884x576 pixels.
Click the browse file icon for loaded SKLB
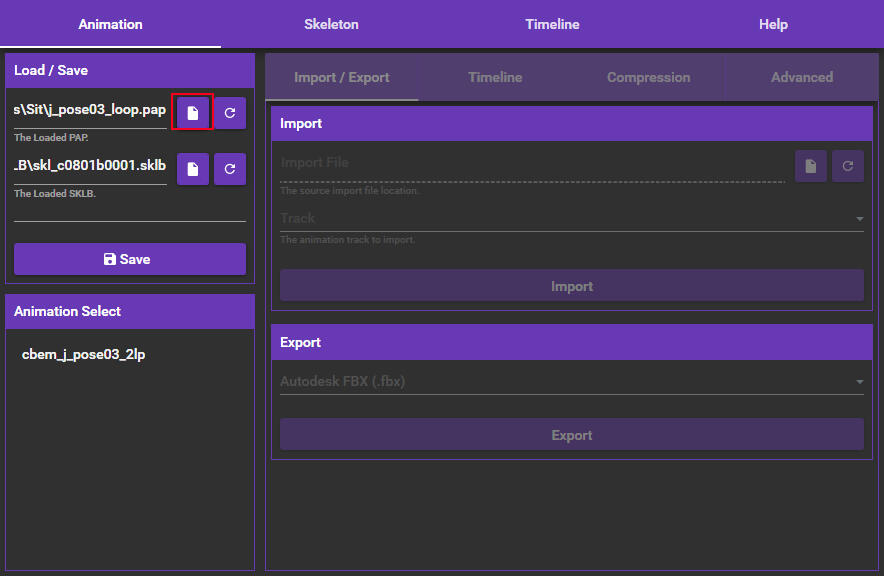point(193,169)
